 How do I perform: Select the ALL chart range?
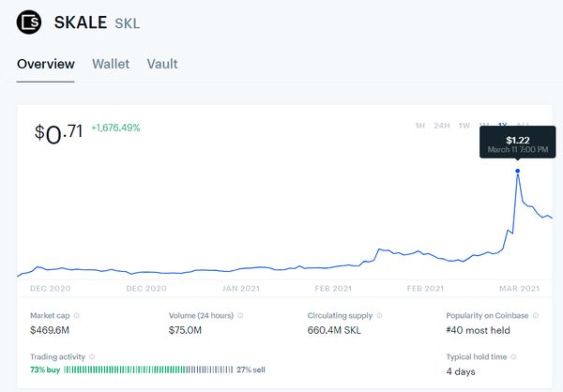[524, 126]
